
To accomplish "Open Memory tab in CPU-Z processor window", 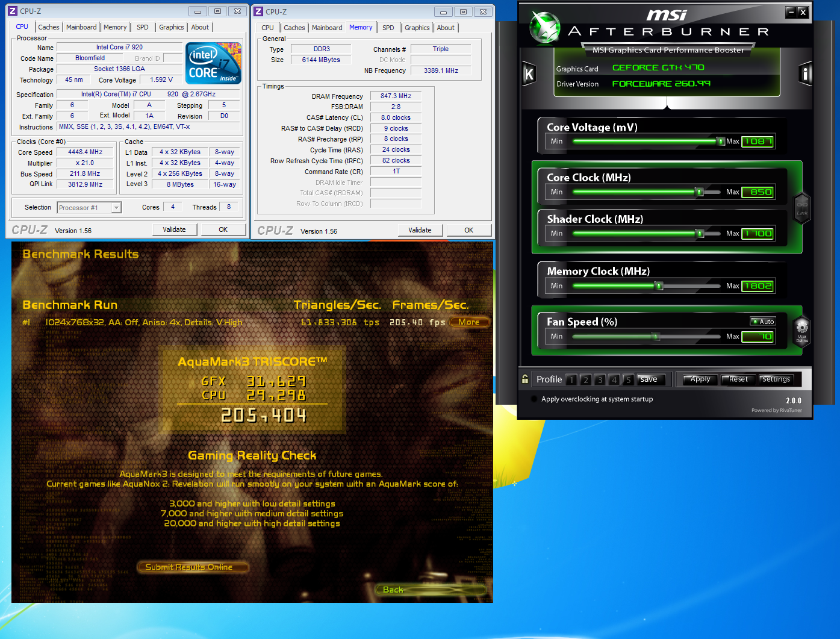I will 115,27.
